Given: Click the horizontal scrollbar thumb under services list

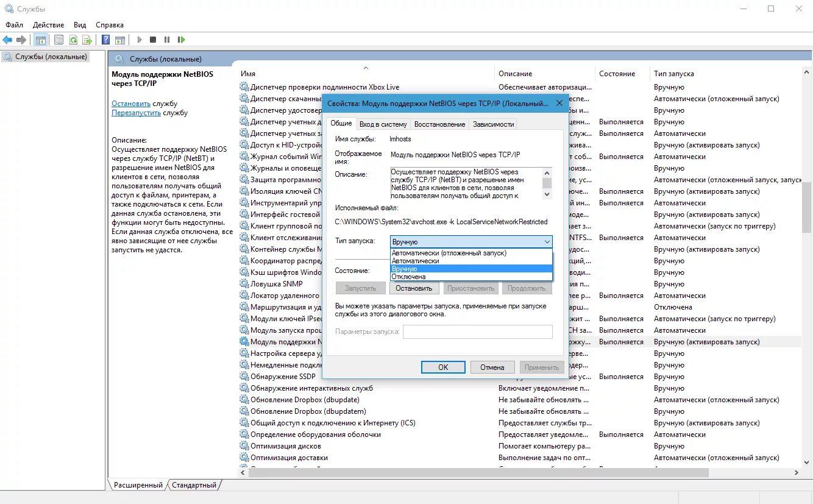Looking at the screenshot, I should click(x=478, y=472).
